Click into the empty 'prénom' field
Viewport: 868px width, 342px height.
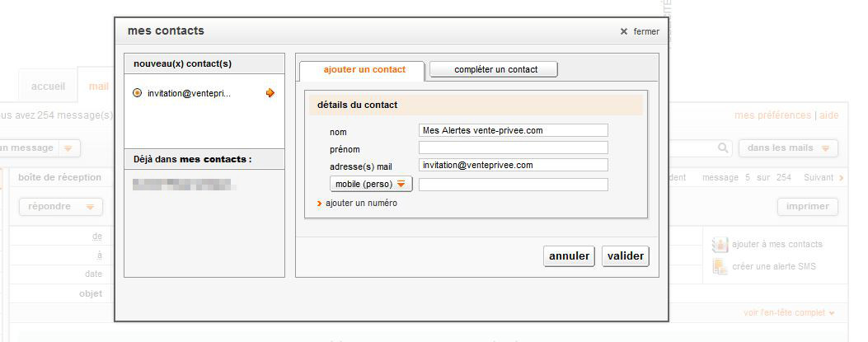[513, 148]
